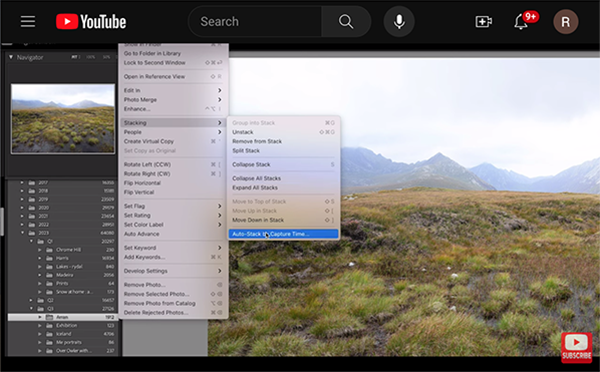Expand the 2017 folder triangle
The height and width of the screenshot is (372, 600).
[22, 183]
